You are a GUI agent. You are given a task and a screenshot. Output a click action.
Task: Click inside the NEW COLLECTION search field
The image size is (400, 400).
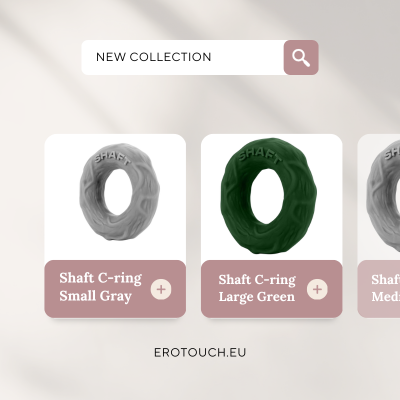(183, 57)
